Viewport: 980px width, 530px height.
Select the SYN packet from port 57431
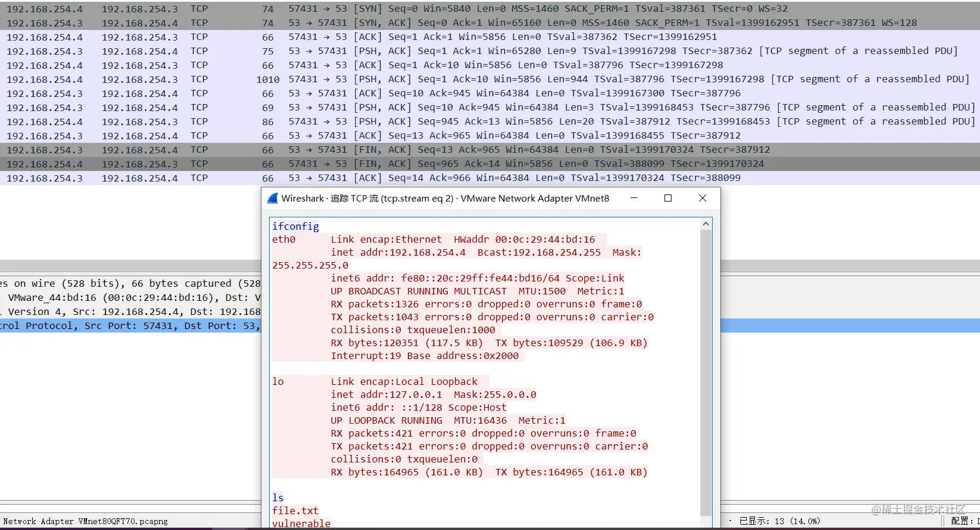click(490, 9)
